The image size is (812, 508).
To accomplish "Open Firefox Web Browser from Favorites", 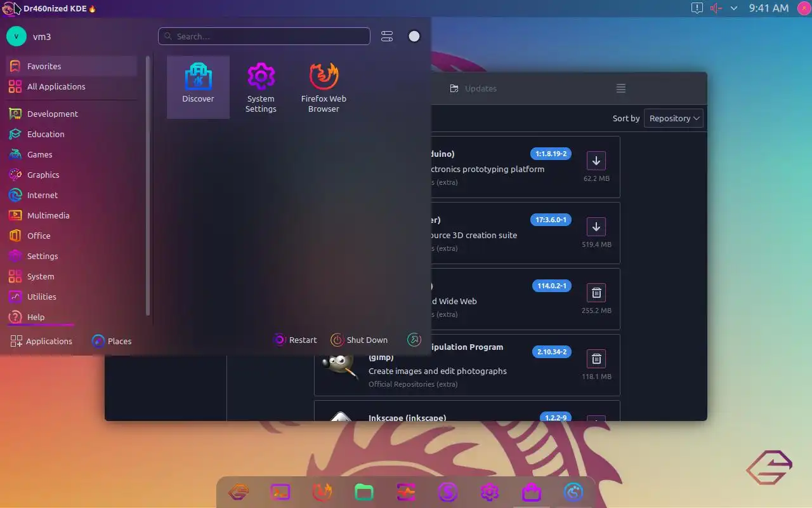I will tap(324, 86).
